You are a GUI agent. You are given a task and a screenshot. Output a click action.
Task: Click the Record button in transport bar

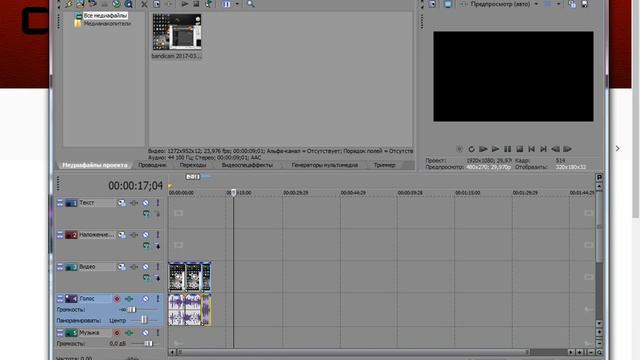[459, 149]
